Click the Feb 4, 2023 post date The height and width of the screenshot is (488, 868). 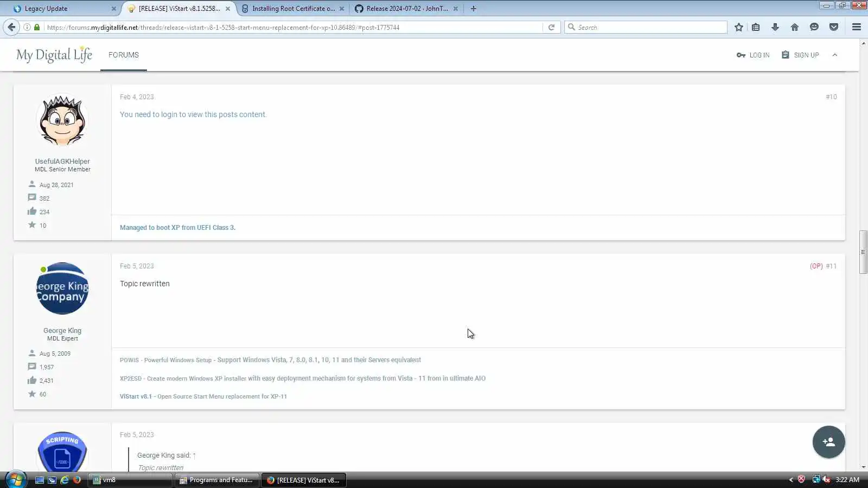click(x=137, y=97)
